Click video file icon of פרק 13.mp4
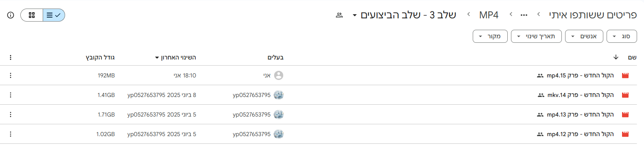Screen dimensions: 644x163 pos(625,115)
